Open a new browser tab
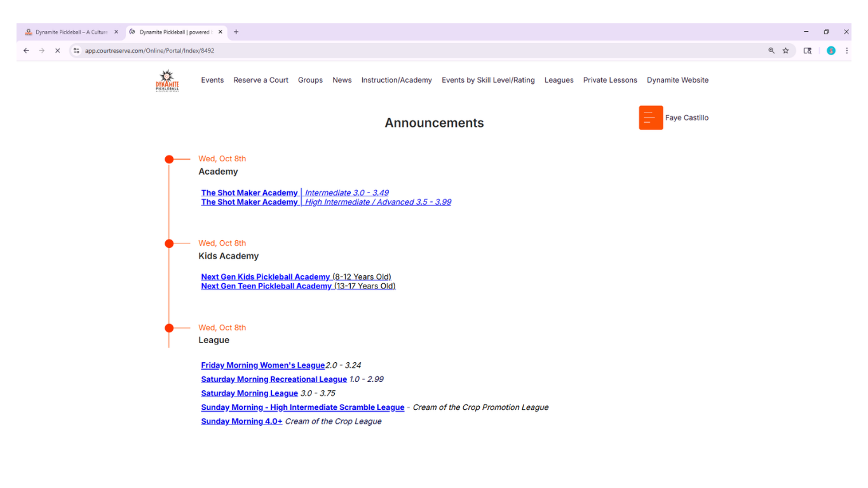The width and height of the screenshot is (868, 488). tap(236, 32)
